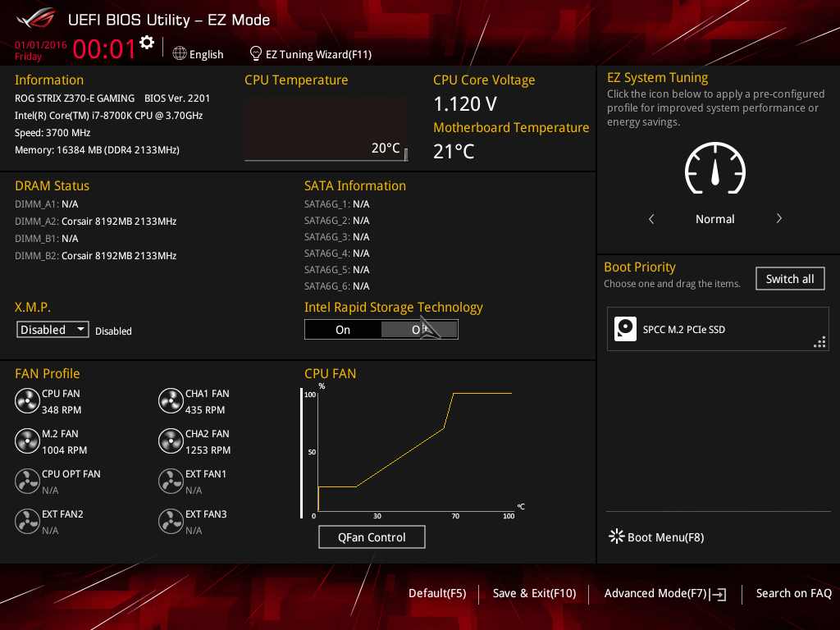Viewport: 840px width, 630px height.
Task: Load Default (F5) settings
Action: tap(437, 594)
